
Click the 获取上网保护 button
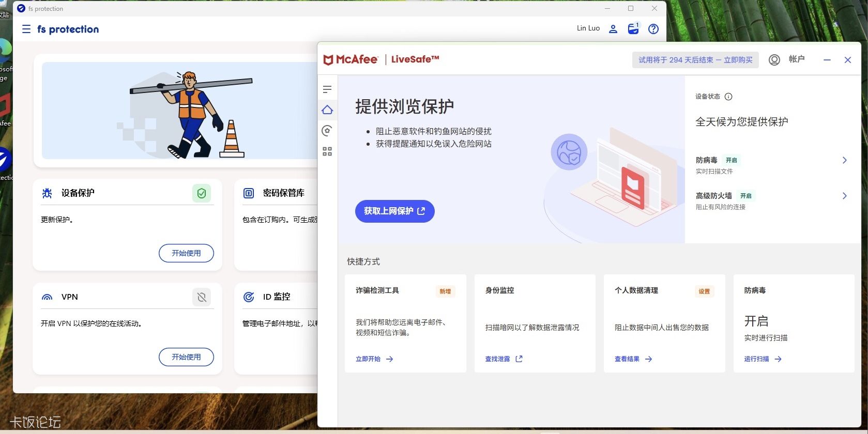click(x=395, y=211)
